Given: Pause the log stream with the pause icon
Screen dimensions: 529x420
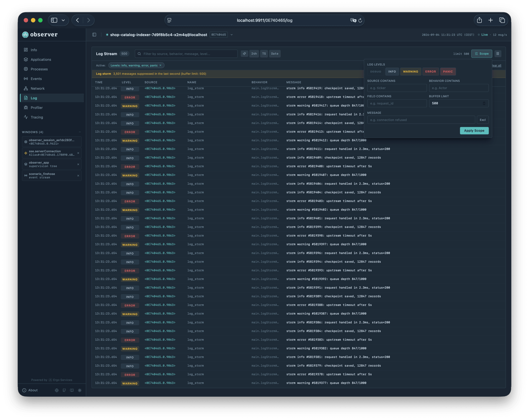Looking at the screenshot, I should tap(498, 54).
